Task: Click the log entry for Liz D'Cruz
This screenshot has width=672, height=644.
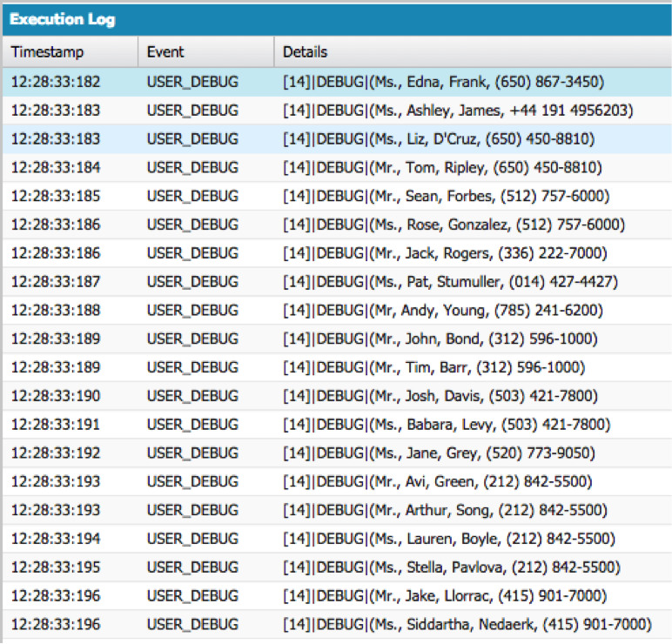Action: (x=337, y=139)
